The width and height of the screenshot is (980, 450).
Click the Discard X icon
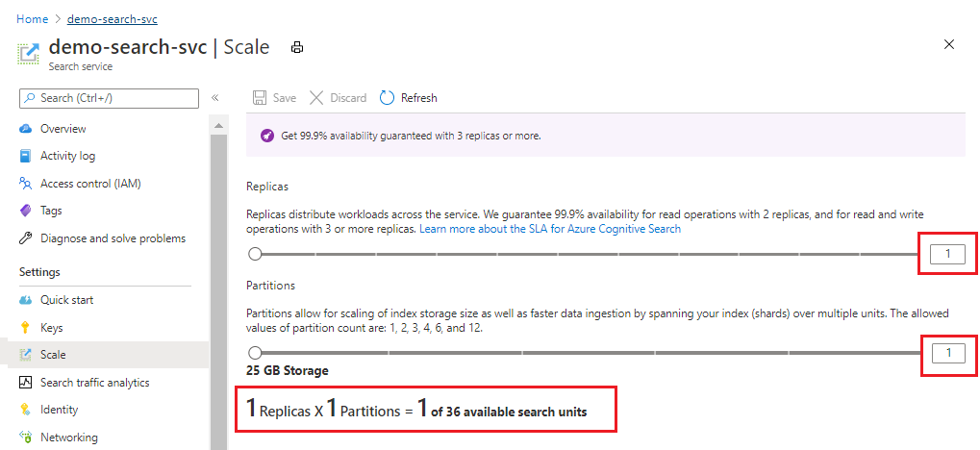tap(316, 98)
